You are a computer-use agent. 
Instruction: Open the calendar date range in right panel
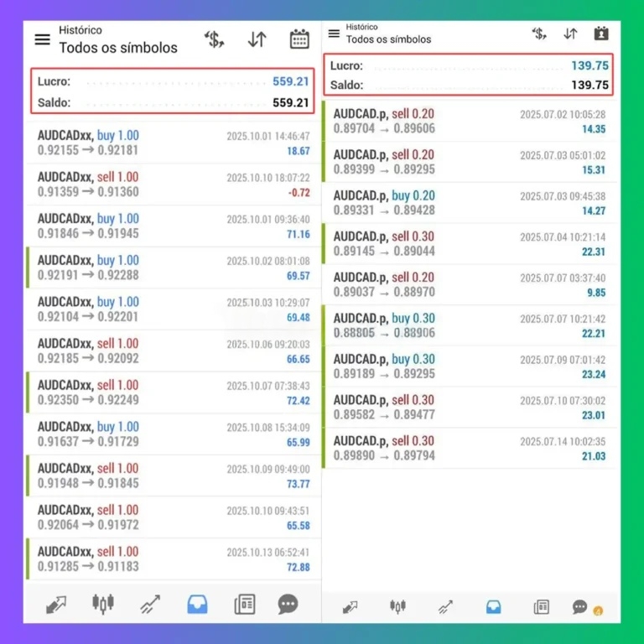(601, 34)
